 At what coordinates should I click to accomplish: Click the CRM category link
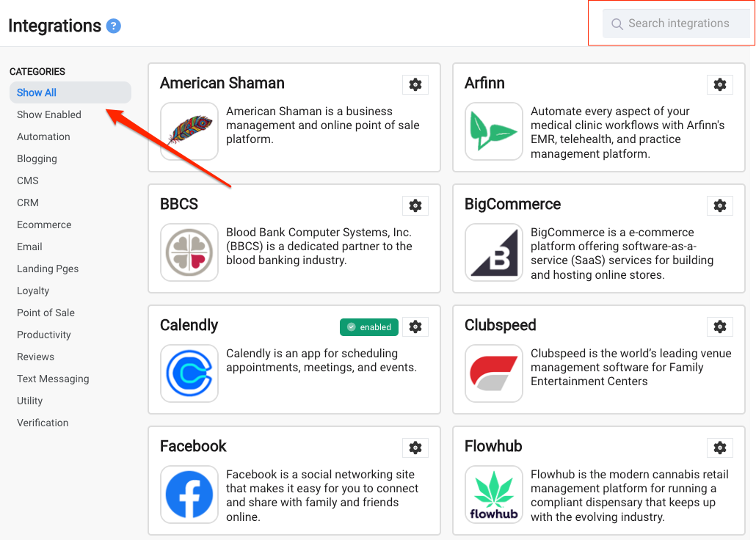27,203
